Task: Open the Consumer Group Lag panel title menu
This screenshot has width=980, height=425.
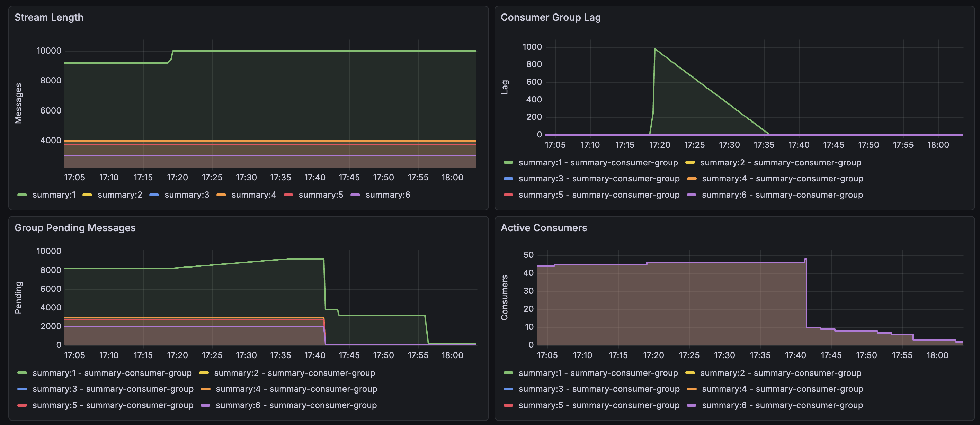Action: pyautogui.click(x=550, y=18)
